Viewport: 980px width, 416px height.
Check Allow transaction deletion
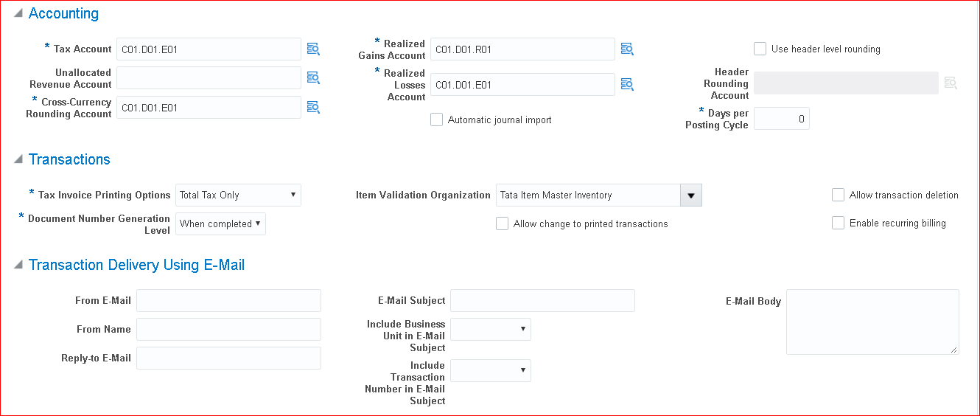[838, 195]
